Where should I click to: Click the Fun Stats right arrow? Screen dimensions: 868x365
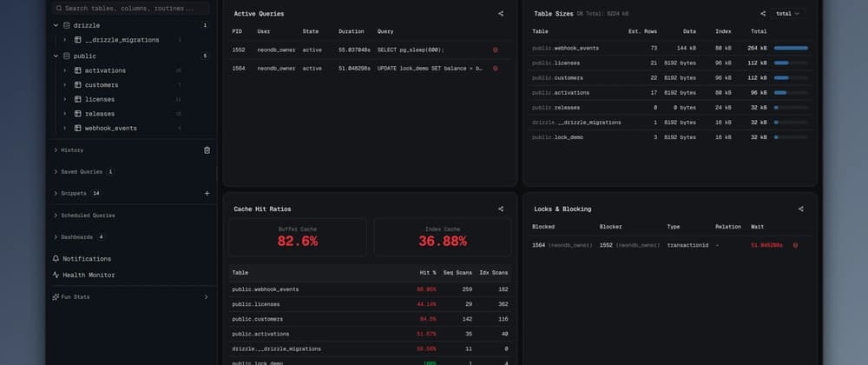point(207,297)
